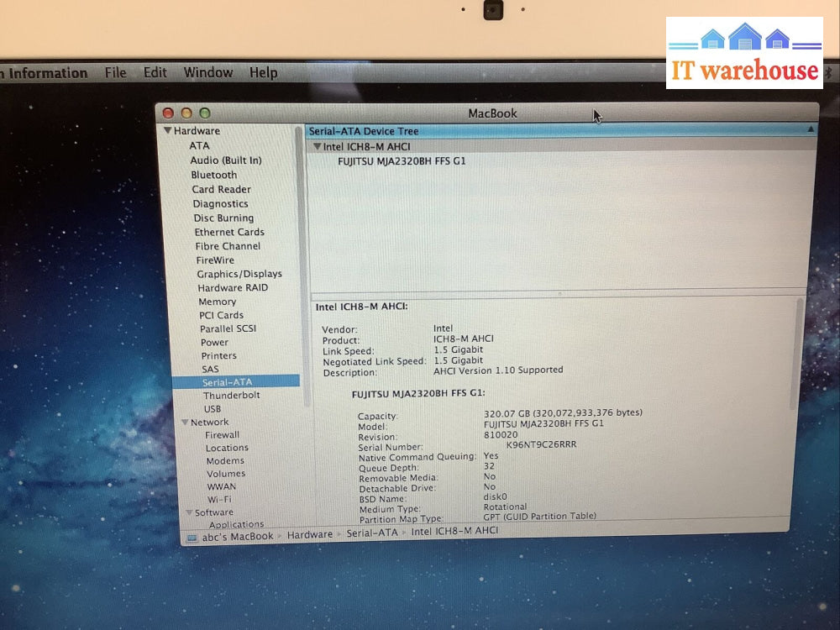
Task: Select the FUJITSU MJA2320BH drive entry
Action: pyautogui.click(x=402, y=160)
